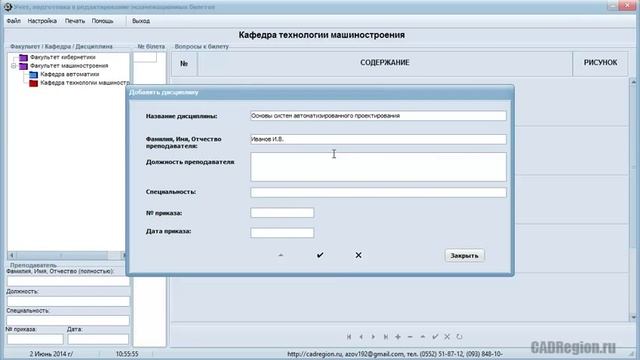
Task: Click left panel Специальность field
Action: (x=68, y=320)
